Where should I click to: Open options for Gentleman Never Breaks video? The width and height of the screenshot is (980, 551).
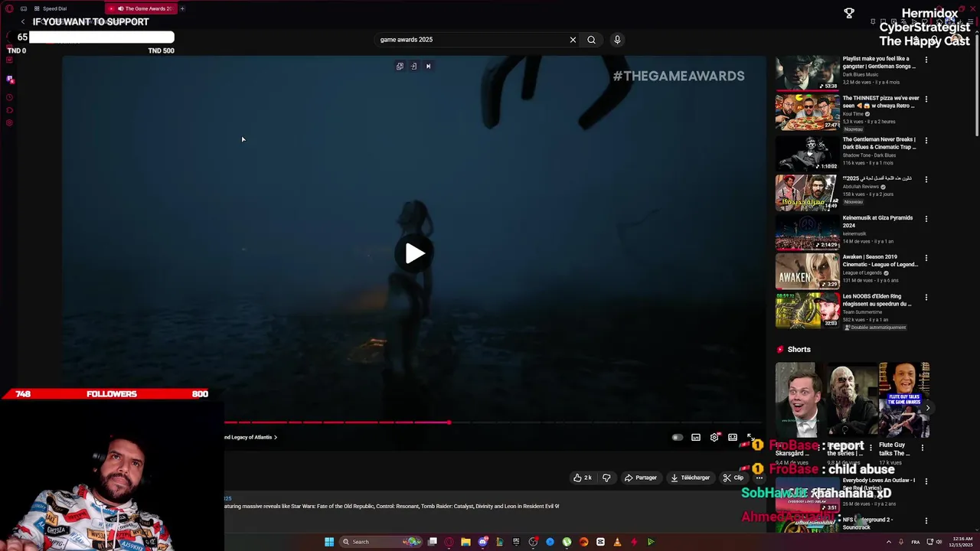click(x=926, y=141)
